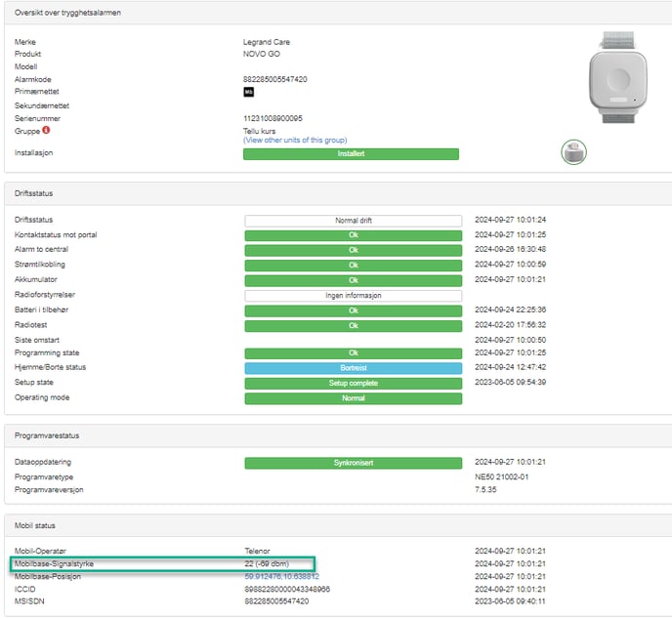Click the Mobilbase-Signalstyrke label
This screenshot has height=619, width=672.
pos(54,563)
